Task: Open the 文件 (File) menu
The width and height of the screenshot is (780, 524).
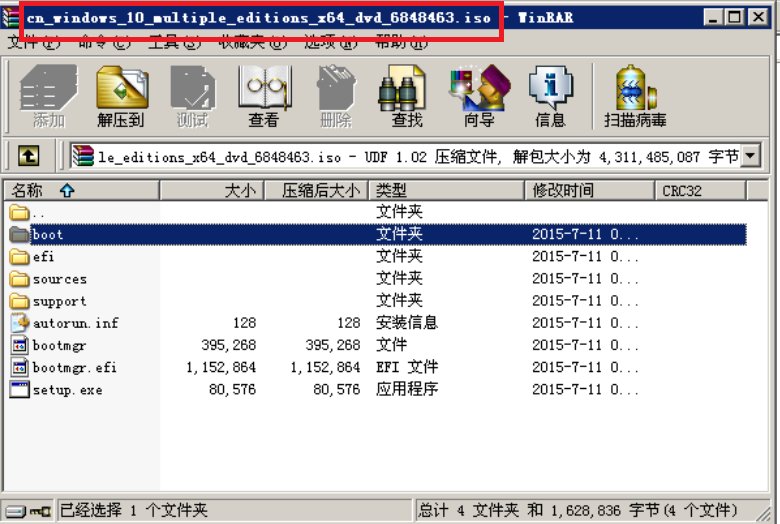Action: [33, 42]
